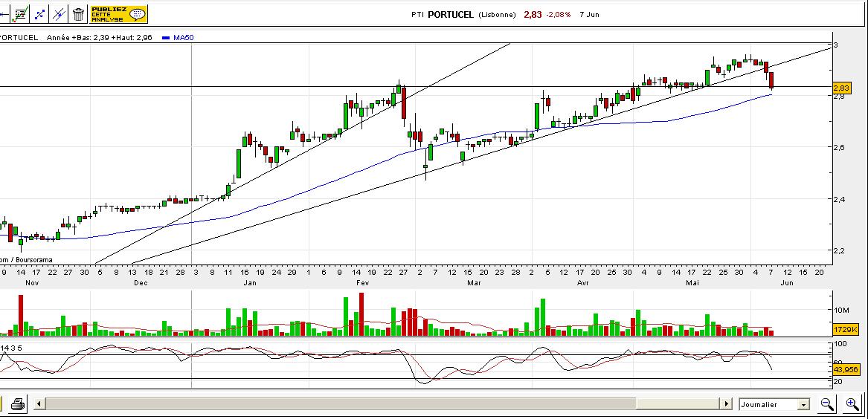Image resolution: width=868 pixels, height=419 pixels.
Task: Click the printer icon
Action: 19,404
